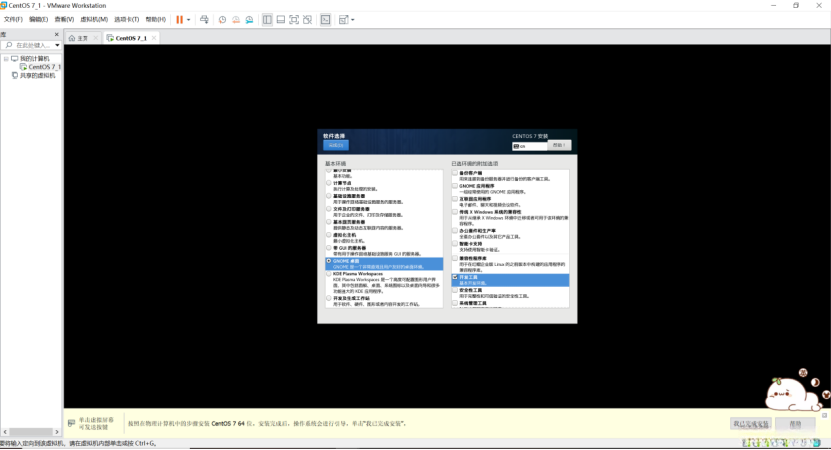Close the CentOS 7_1 tab

coord(154,38)
